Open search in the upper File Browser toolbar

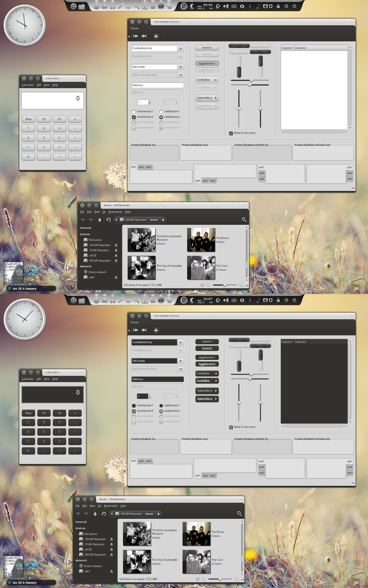tap(244, 220)
